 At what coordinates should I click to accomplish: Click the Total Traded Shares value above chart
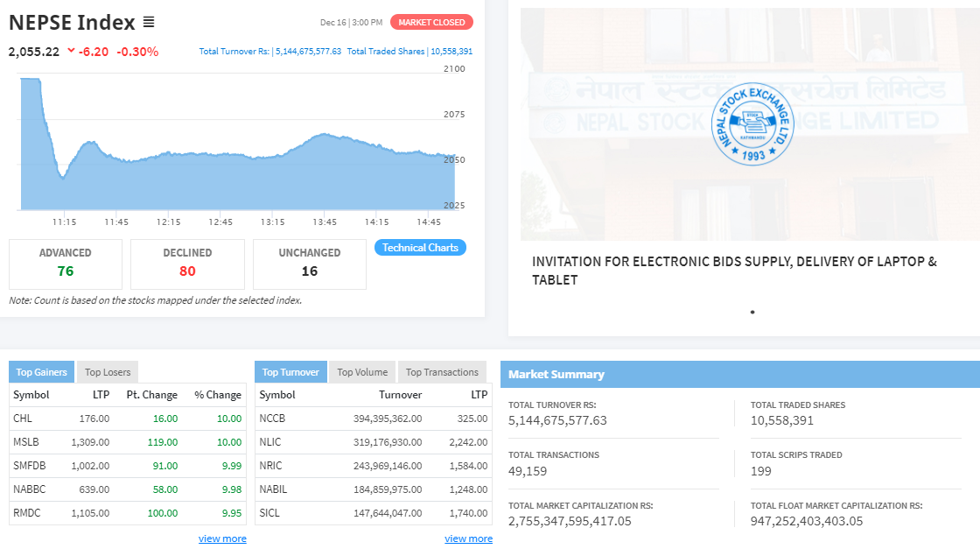pos(451,52)
